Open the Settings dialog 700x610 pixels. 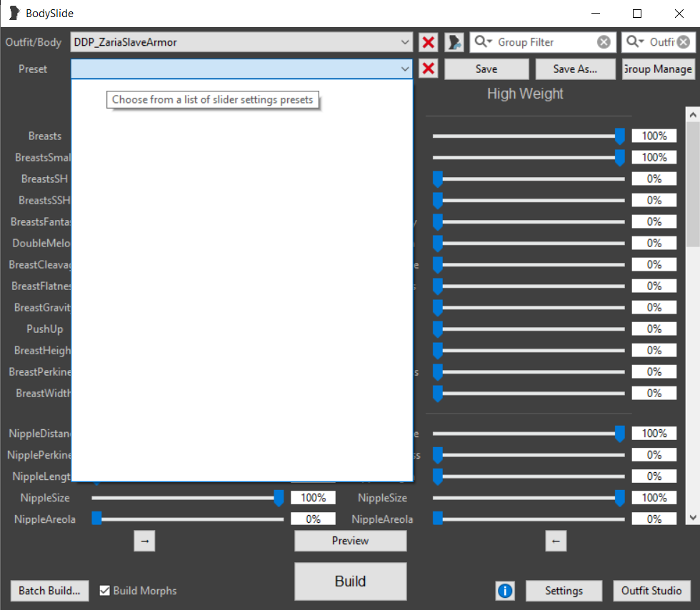[x=564, y=591]
